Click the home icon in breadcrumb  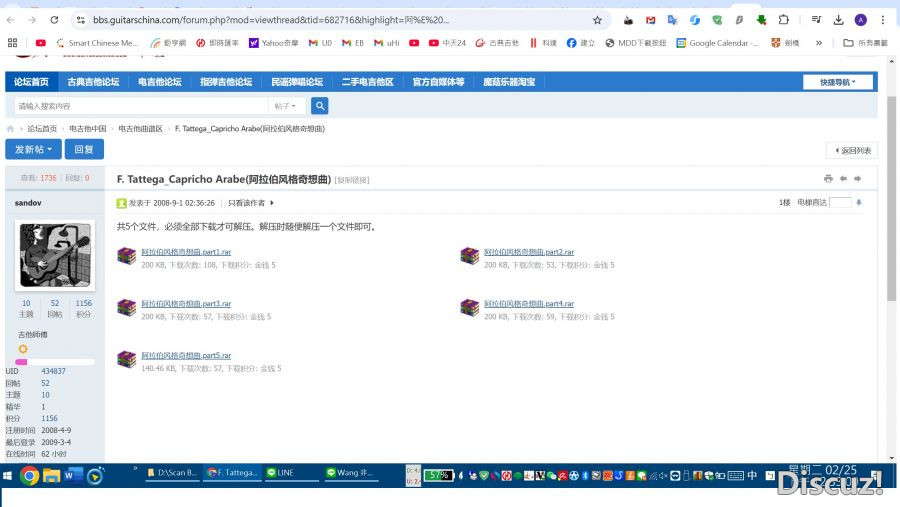[11, 129]
